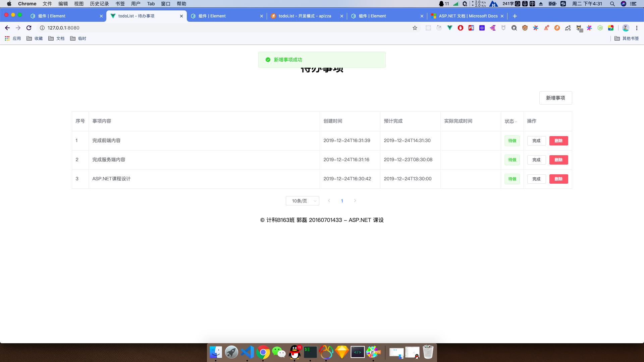This screenshot has width=644, height=362.
Task: Launch Visual Studio Code from the Dock
Action: (x=247, y=352)
